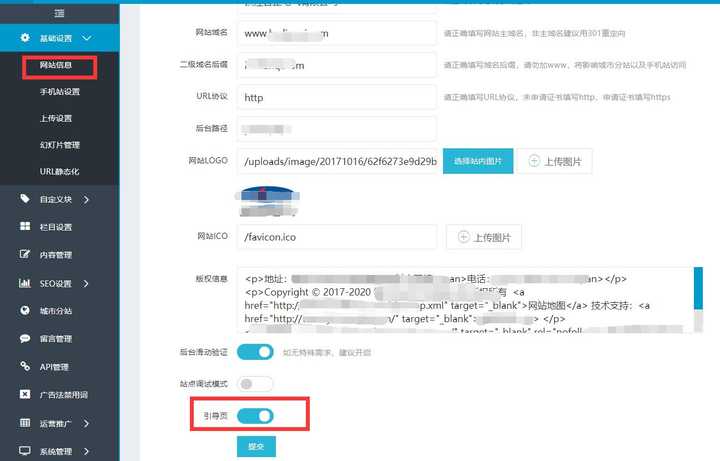Click the website logo preview thumbnail
This screenshot has width=720, height=461.
tap(267, 201)
